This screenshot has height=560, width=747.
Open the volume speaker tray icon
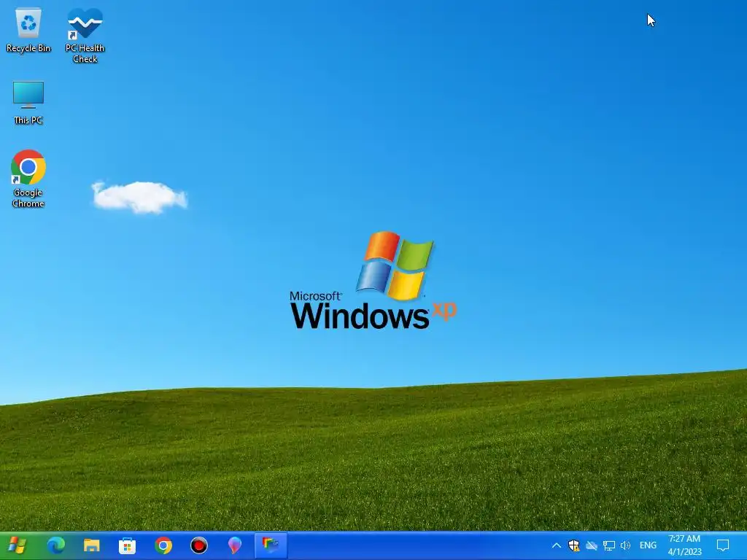(625, 545)
